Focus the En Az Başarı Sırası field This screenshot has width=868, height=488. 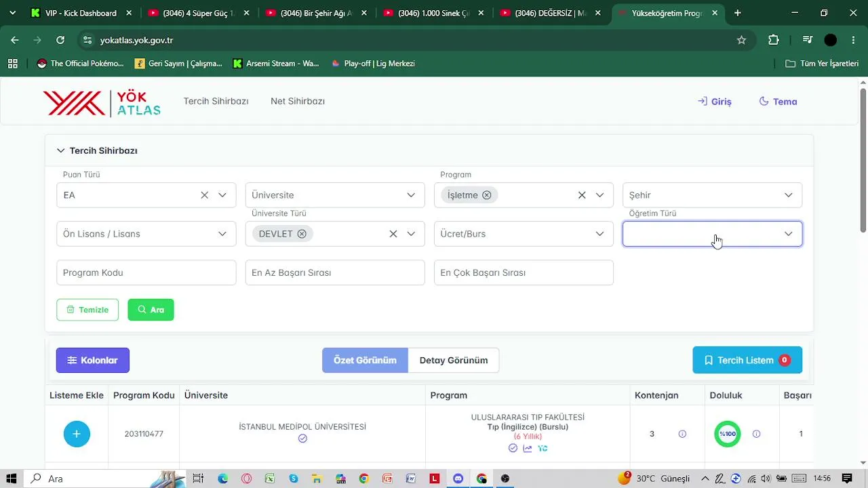335,272
